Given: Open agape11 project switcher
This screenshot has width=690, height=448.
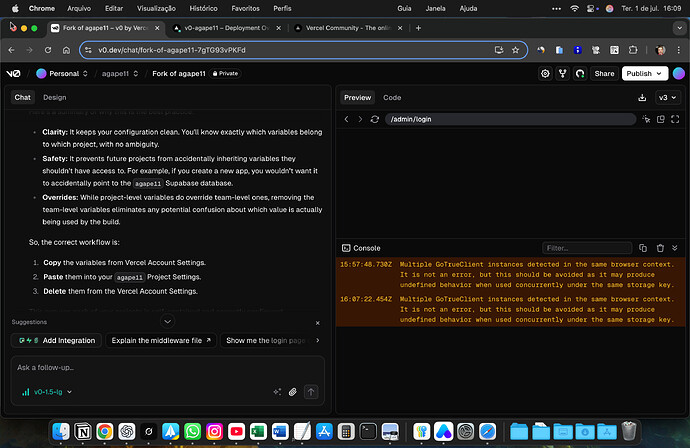Looking at the screenshot, I should tap(120, 73).
